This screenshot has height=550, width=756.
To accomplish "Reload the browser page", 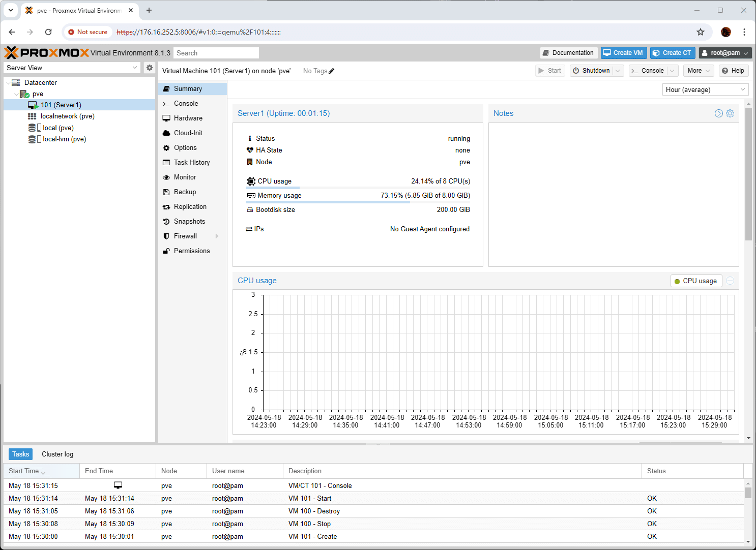I will (48, 32).
